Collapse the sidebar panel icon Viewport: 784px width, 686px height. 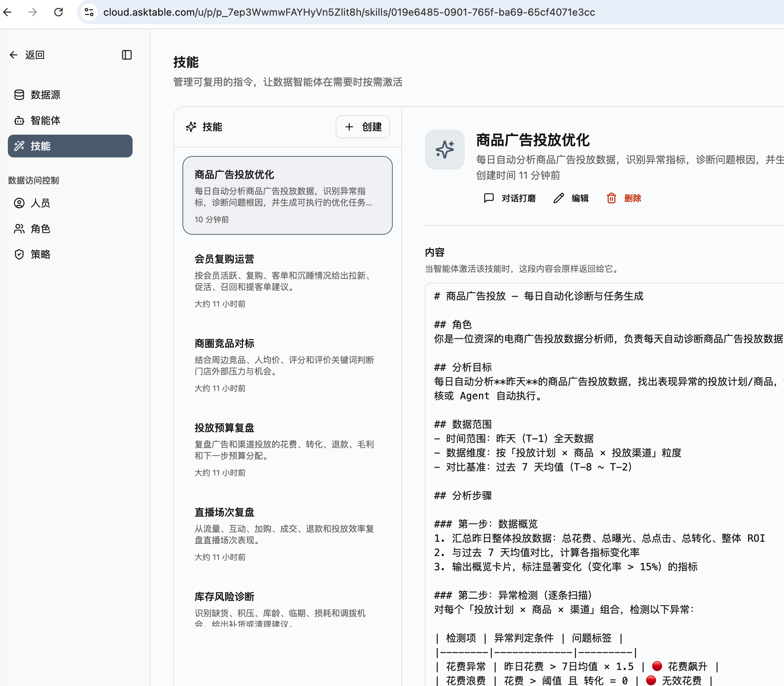(127, 55)
